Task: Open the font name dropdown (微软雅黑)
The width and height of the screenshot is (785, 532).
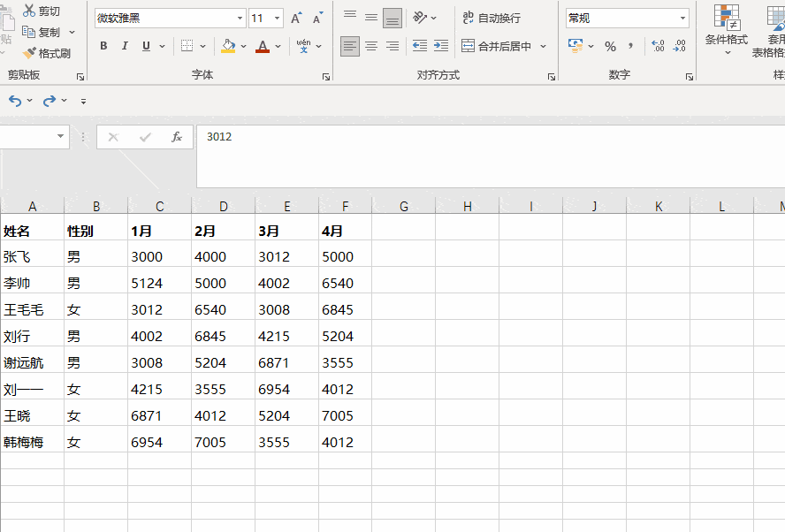Action: (240, 18)
